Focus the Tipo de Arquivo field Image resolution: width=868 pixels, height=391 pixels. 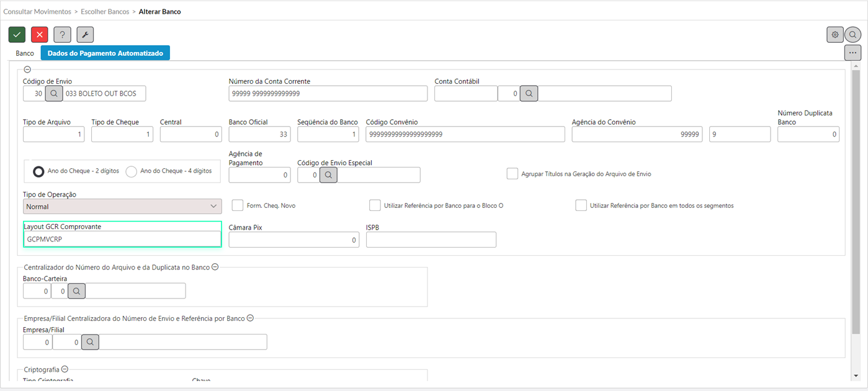(54, 134)
